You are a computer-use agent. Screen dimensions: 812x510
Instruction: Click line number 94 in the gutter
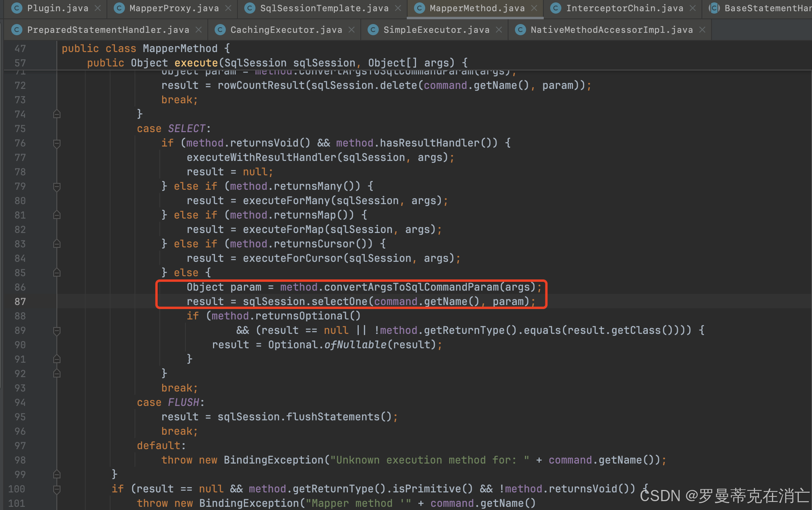click(x=20, y=402)
